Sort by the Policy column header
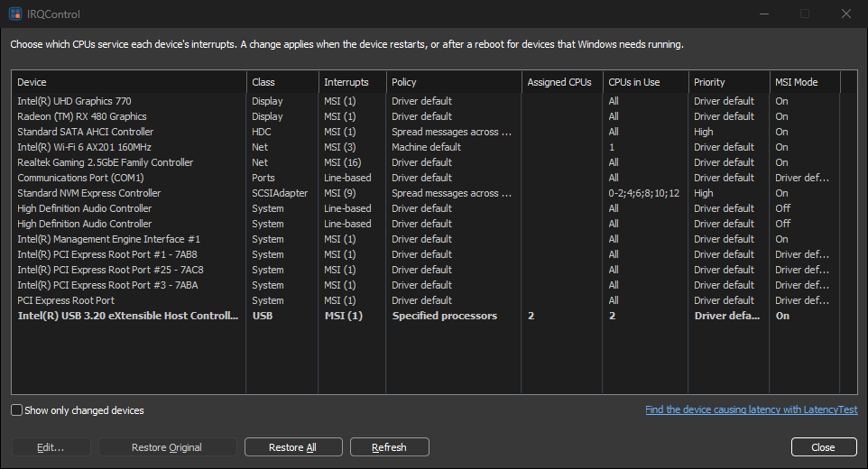This screenshot has height=469, width=868. [453, 82]
